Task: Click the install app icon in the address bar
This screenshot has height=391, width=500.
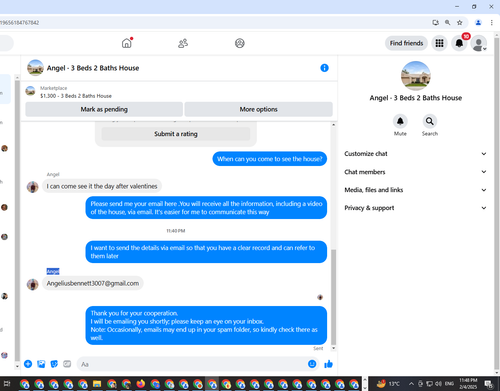Action: 435,23
